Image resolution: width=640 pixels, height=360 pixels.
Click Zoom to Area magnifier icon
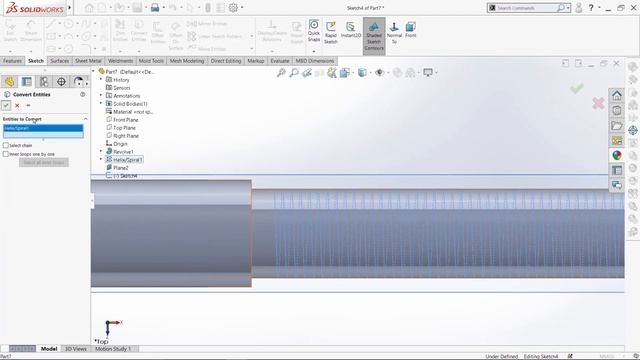pos(294,73)
